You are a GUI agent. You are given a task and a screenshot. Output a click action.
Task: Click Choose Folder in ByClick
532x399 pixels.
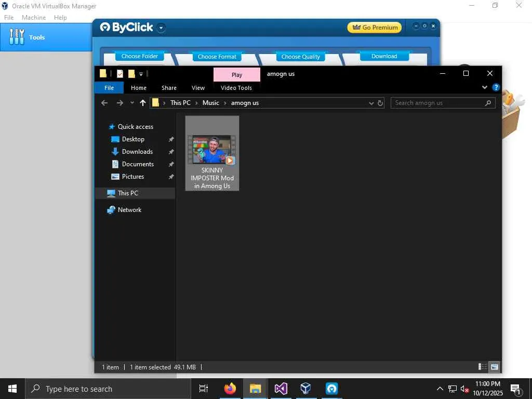click(x=139, y=56)
